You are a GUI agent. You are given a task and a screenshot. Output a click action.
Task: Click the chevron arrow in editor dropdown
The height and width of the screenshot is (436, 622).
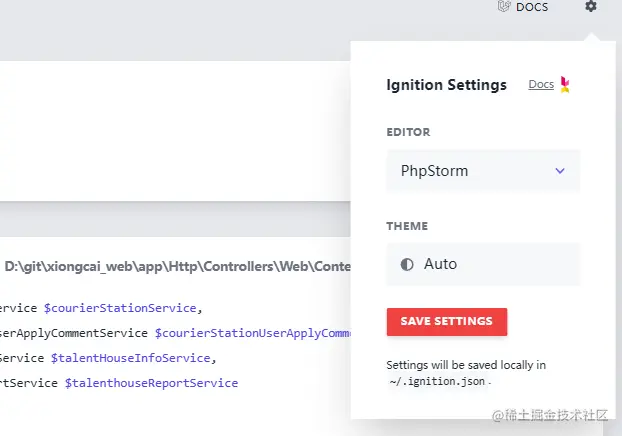(x=560, y=171)
